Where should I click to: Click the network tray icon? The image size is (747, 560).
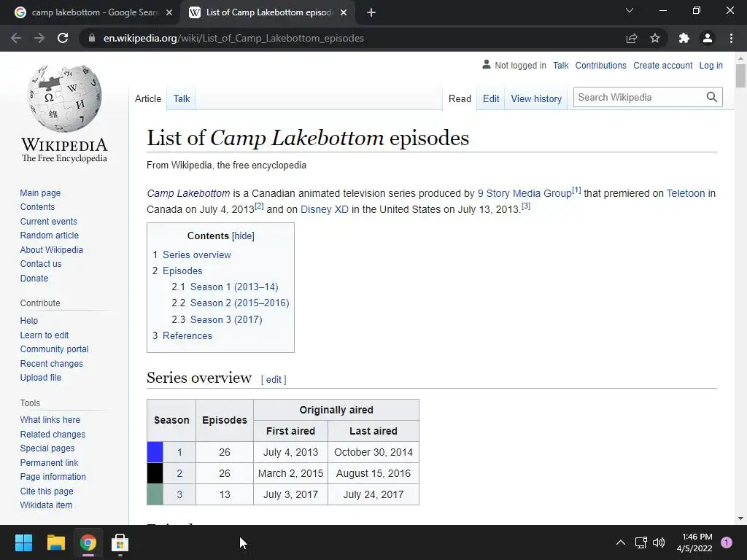pos(640,542)
